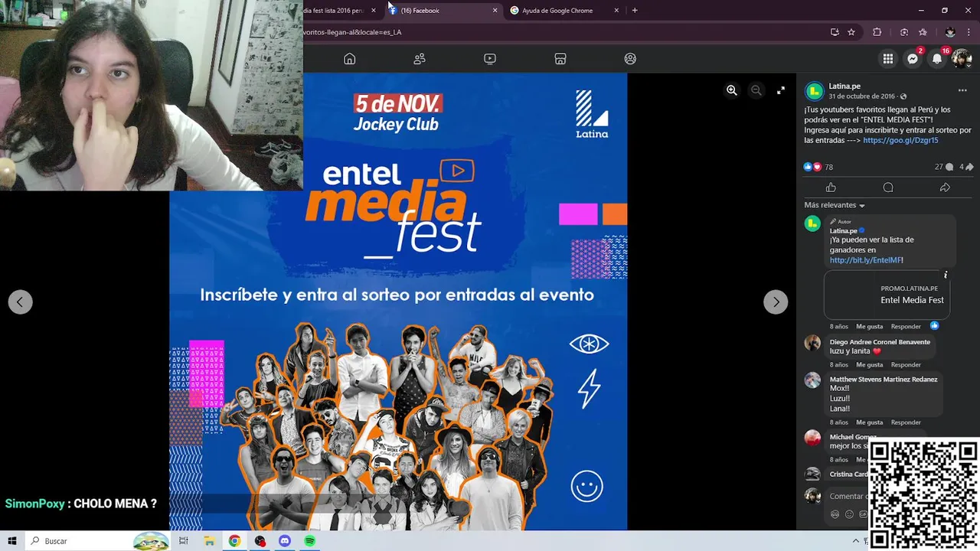The image size is (980, 551).
Task: Open Discord from the taskbar
Action: point(285,541)
